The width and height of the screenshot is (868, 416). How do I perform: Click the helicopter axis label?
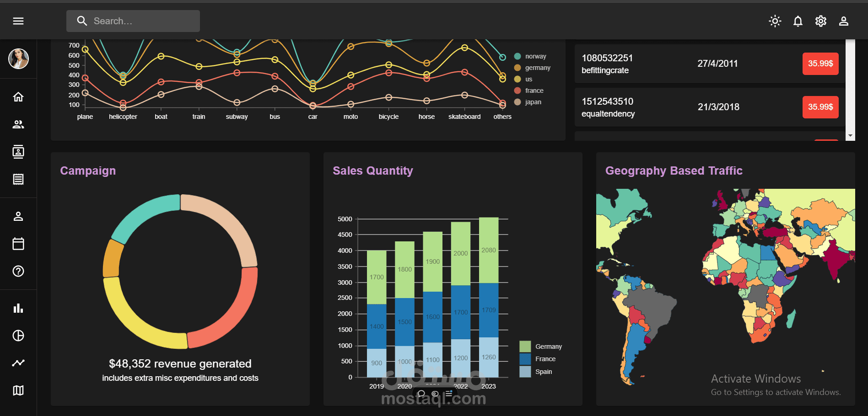(123, 117)
